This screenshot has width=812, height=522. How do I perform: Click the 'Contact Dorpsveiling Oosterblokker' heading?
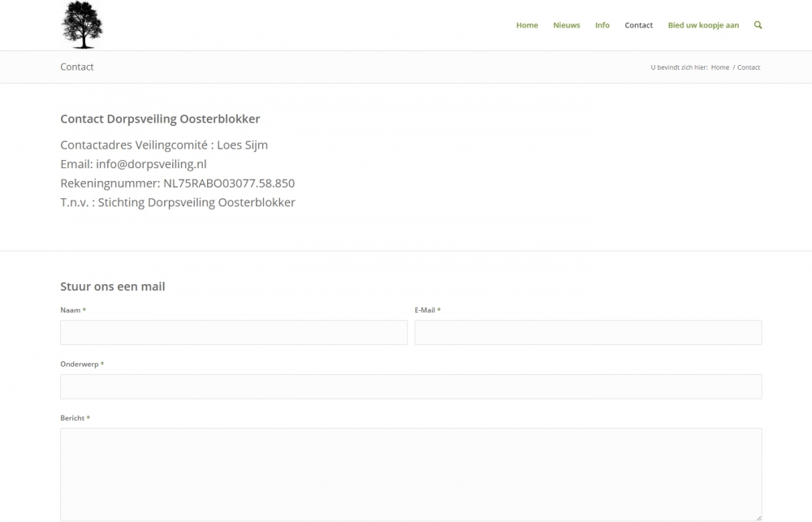[x=160, y=119]
